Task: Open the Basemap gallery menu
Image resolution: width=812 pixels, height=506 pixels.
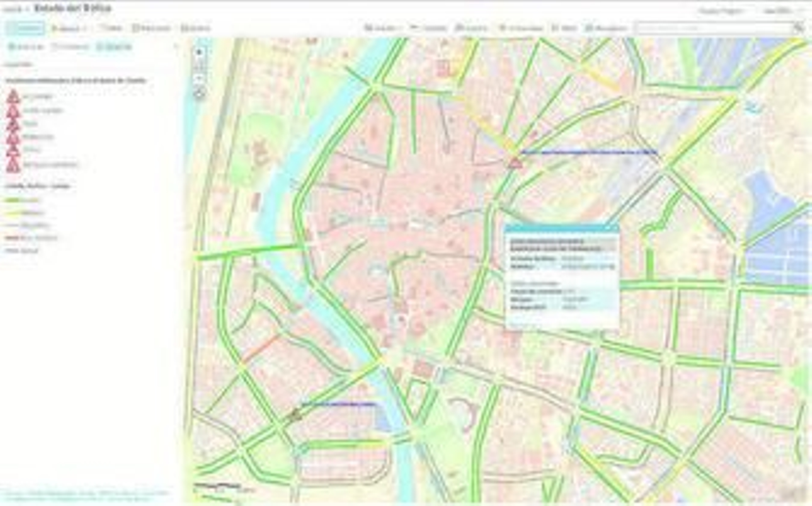Action: click(151, 28)
